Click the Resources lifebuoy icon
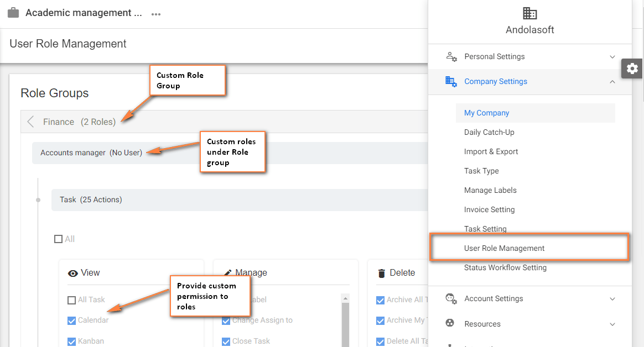Image resolution: width=644 pixels, height=347 pixels. (x=450, y=323)
